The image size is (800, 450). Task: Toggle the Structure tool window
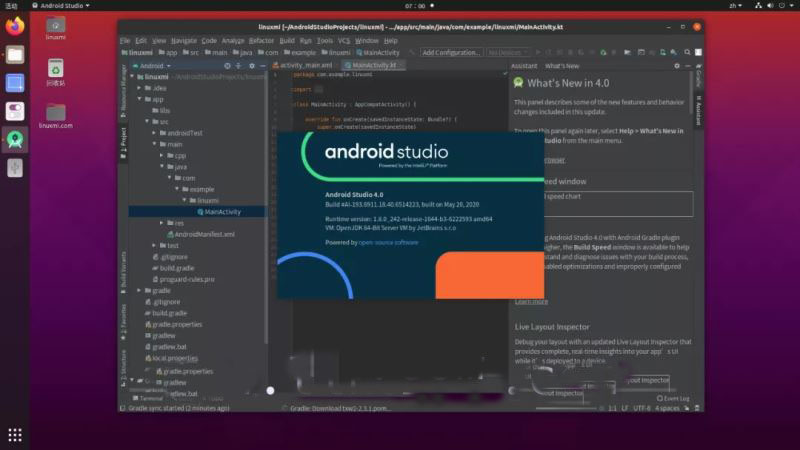pyautogui.click(x=124, y=364)
